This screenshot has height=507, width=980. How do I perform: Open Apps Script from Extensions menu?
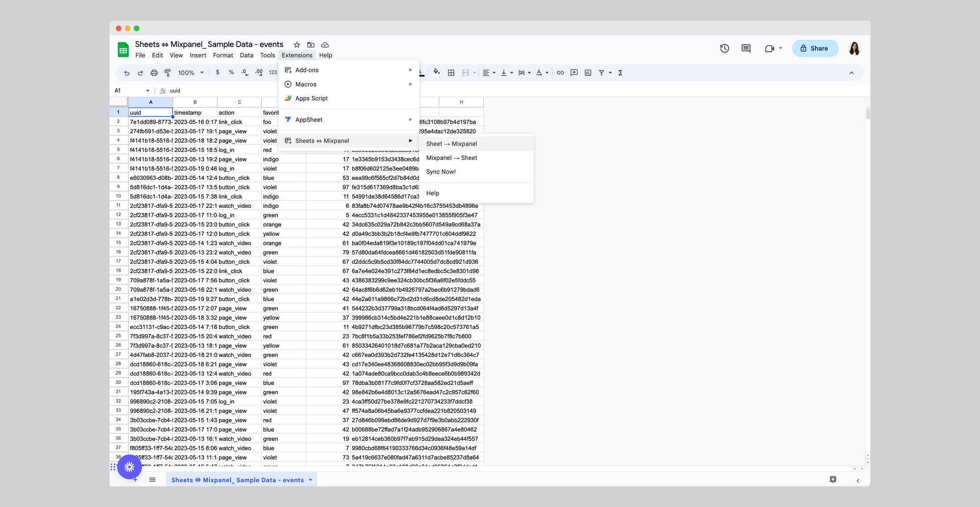point(349,98)
